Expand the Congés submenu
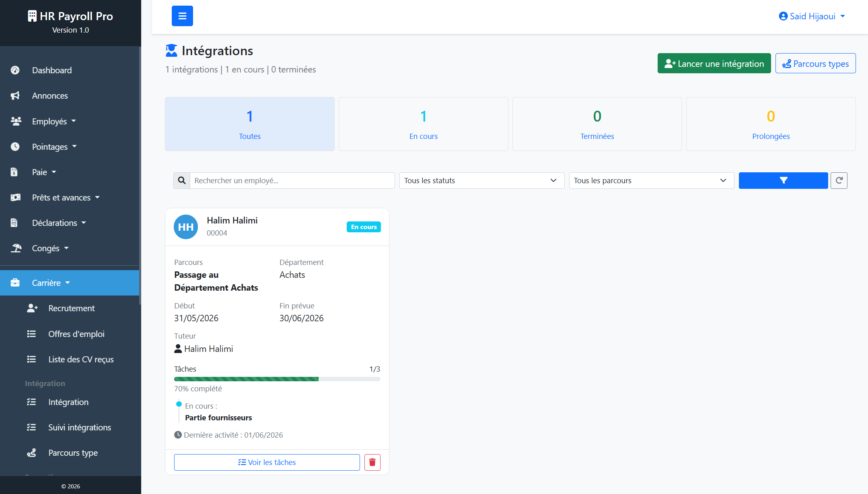 click(x=70, y=248)
